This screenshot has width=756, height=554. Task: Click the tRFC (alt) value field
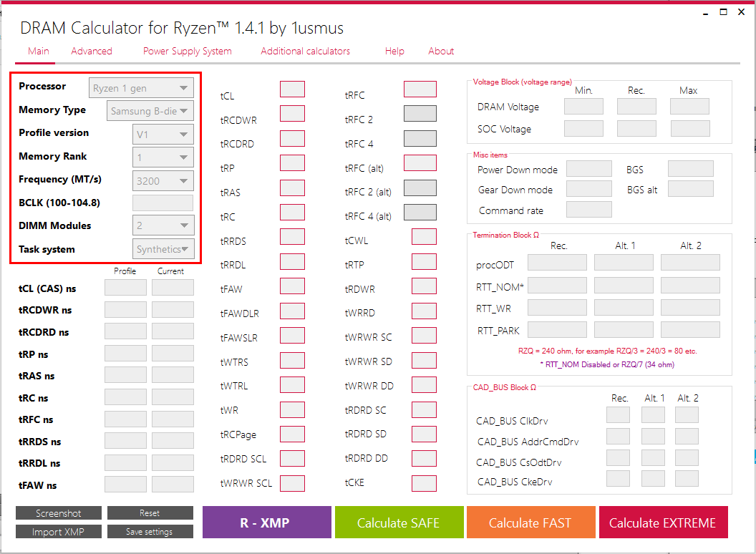pyautogui.click(x=420, y=162)
